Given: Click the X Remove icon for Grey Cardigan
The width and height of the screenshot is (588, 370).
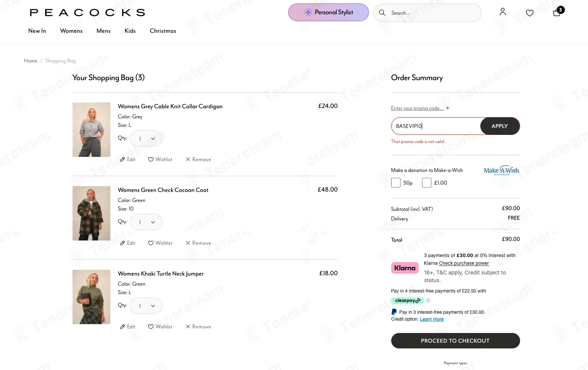Looking at the screenshot, I should (188, 159).
